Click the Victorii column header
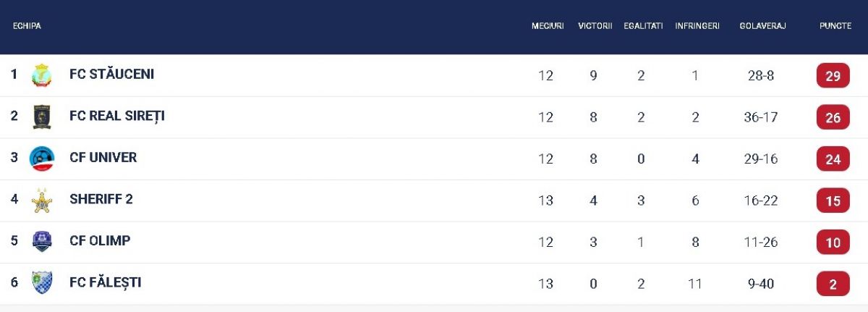 click(x=595, y=26)
